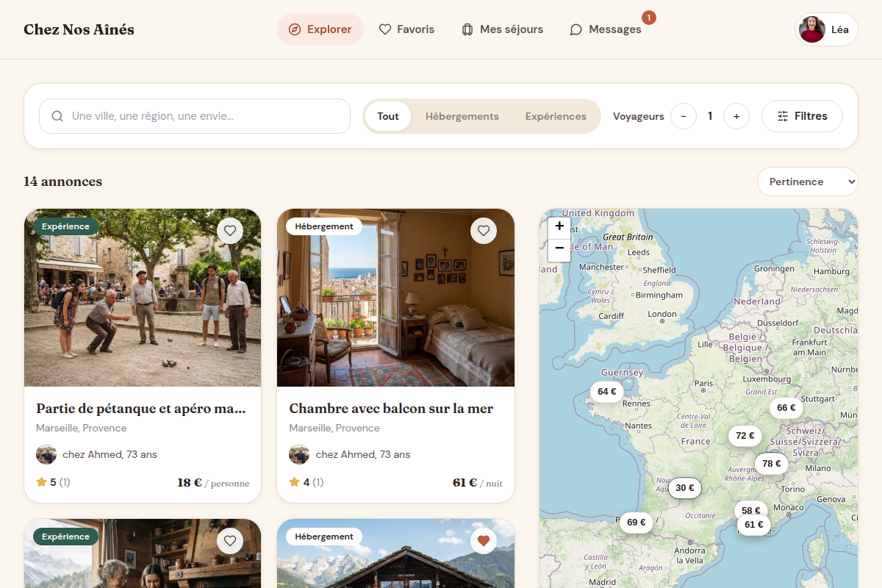Select the 69 € map marker
The width and height of the screenshot is (882, 588).
[637, 523]
